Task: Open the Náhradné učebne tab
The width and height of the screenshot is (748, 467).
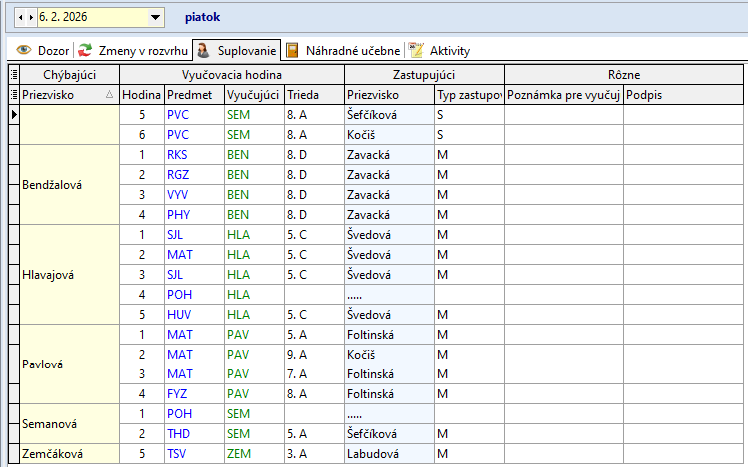Action: tap(343, 50)
